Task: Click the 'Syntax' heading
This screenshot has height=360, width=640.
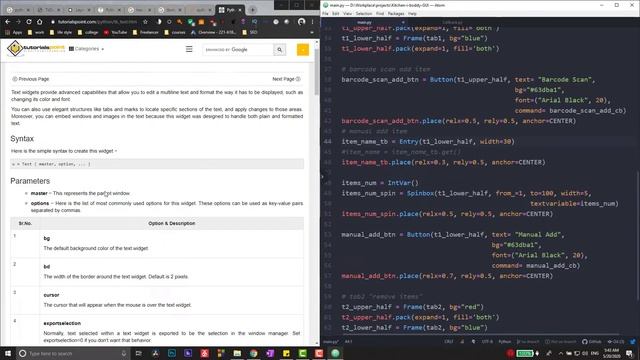Action: (x=22, y=139)
